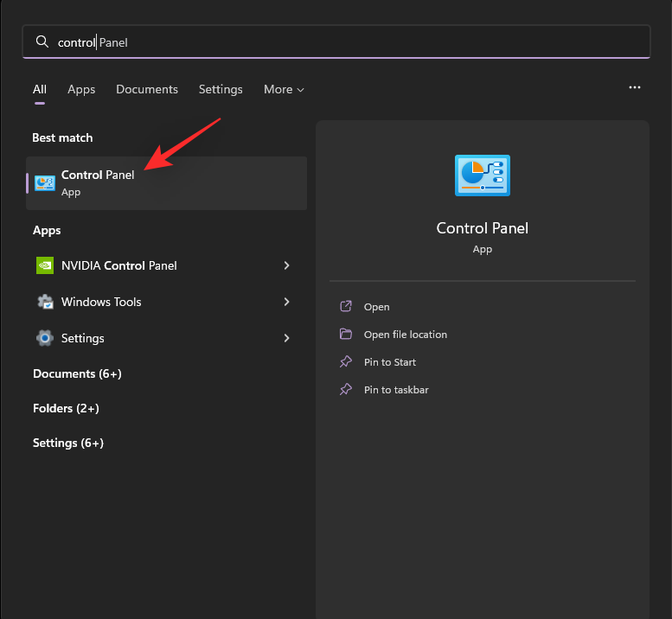
Task: Click the search magnifier icon
Action: 42,41
